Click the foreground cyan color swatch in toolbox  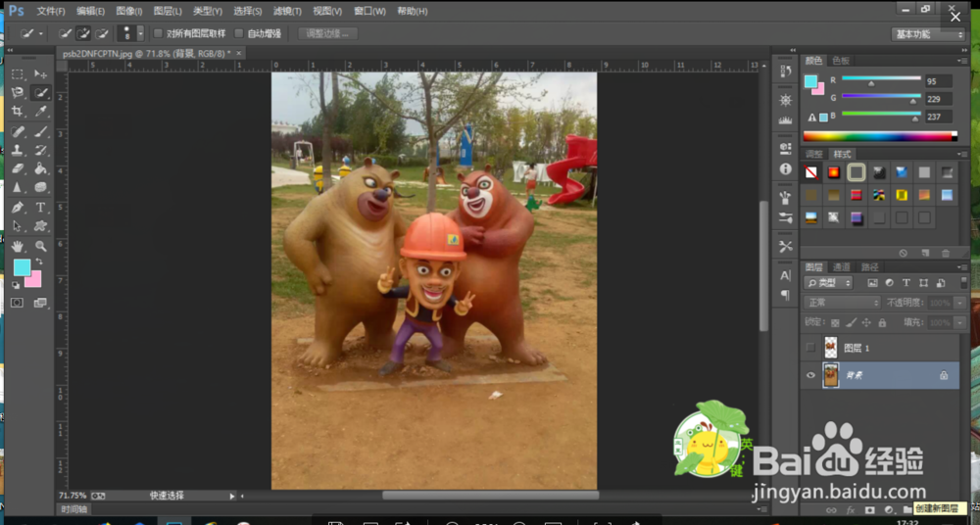pyautogui.click(x=20, y=266)
